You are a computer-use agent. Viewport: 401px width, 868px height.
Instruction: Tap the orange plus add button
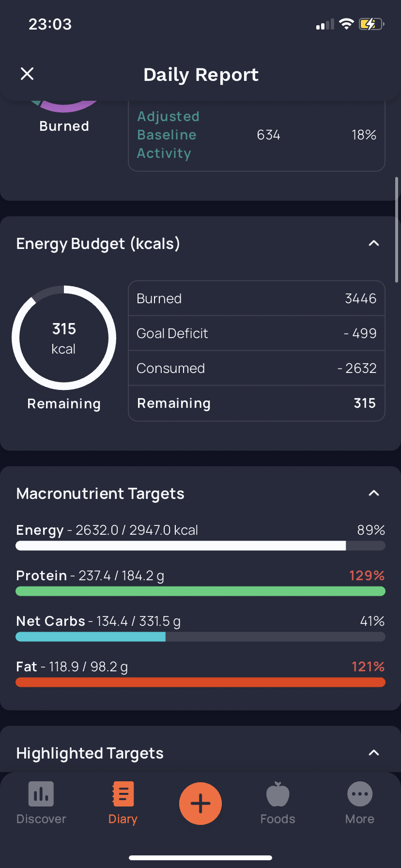click(x=200, y=804)
